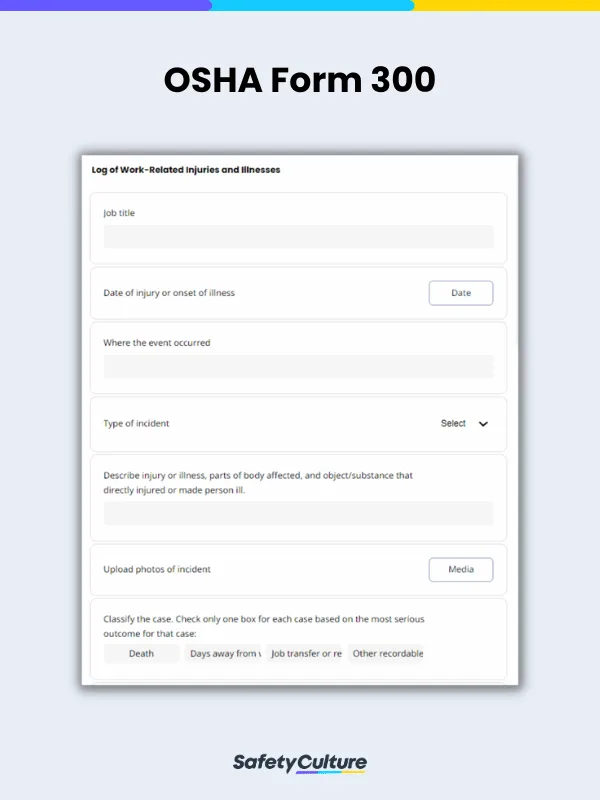Expand the incident type chevron arrow
The width and height of the screenshot is (600, 800).
(483, 423)
